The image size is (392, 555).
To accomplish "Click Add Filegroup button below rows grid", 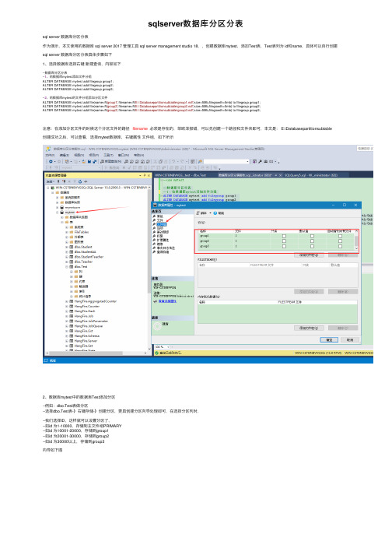I will pos(309,255).
